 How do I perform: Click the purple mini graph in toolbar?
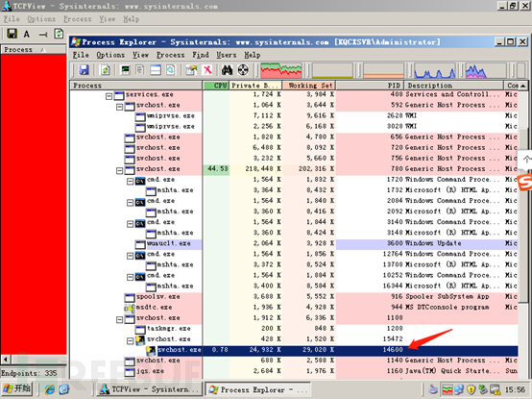point(486,70)
